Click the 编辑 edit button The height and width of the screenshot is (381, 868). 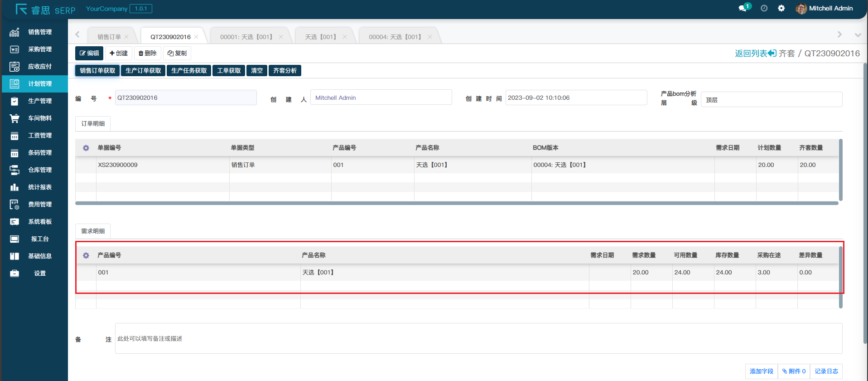point(89,53)
